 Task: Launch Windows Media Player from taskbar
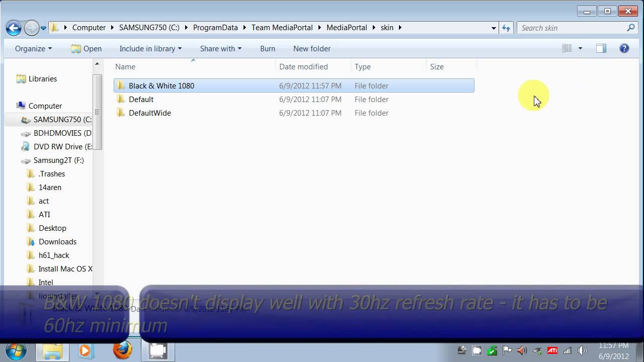tap(86, 350)
